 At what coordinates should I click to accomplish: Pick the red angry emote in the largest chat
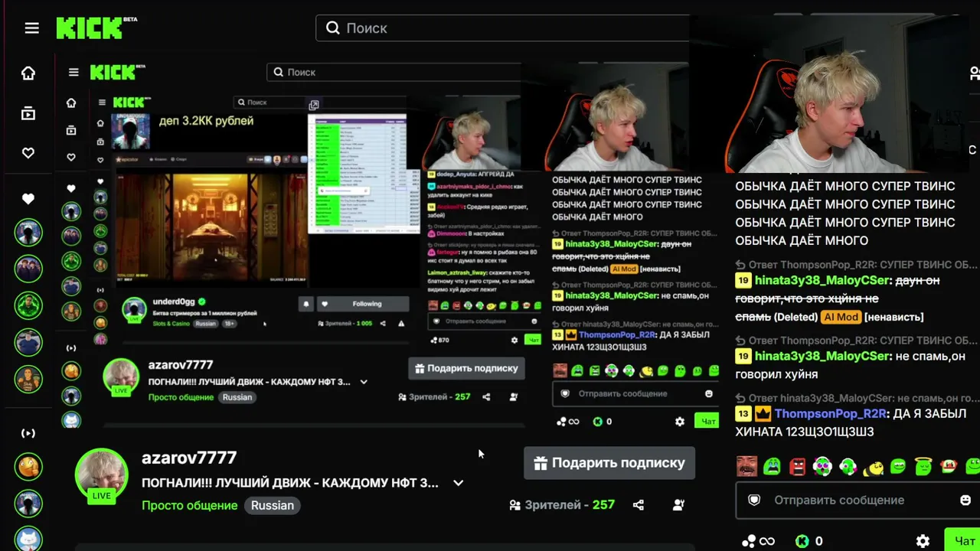(x=797, y=466)
